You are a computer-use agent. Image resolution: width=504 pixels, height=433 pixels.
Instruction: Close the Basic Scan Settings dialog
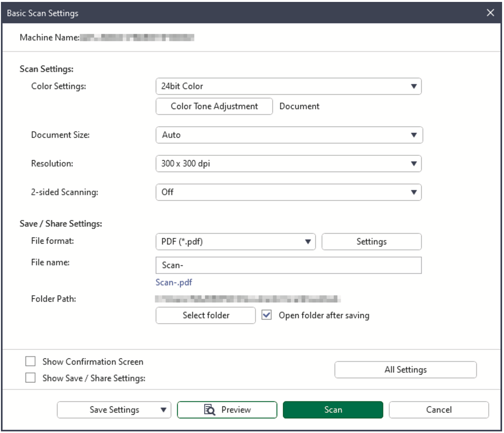[490, 13]
